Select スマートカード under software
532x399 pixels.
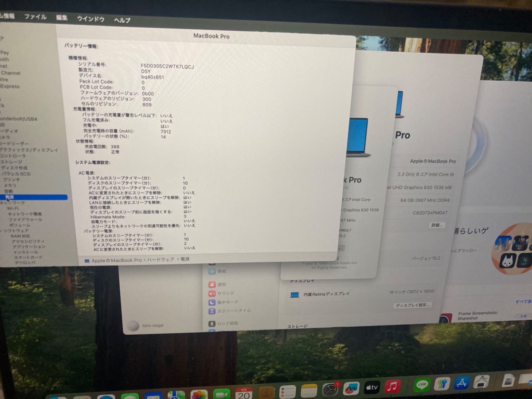click(x=28, y=257)
